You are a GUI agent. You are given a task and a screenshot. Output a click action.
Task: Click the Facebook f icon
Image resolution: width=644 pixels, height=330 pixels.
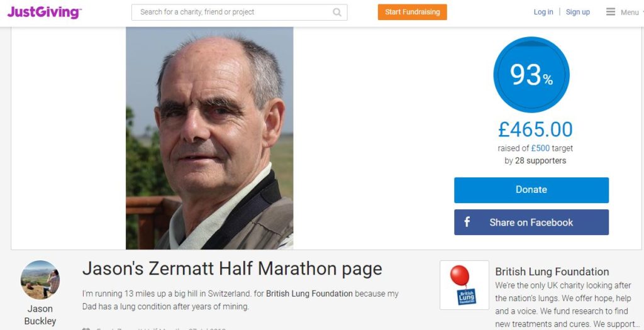pos(467,222)
